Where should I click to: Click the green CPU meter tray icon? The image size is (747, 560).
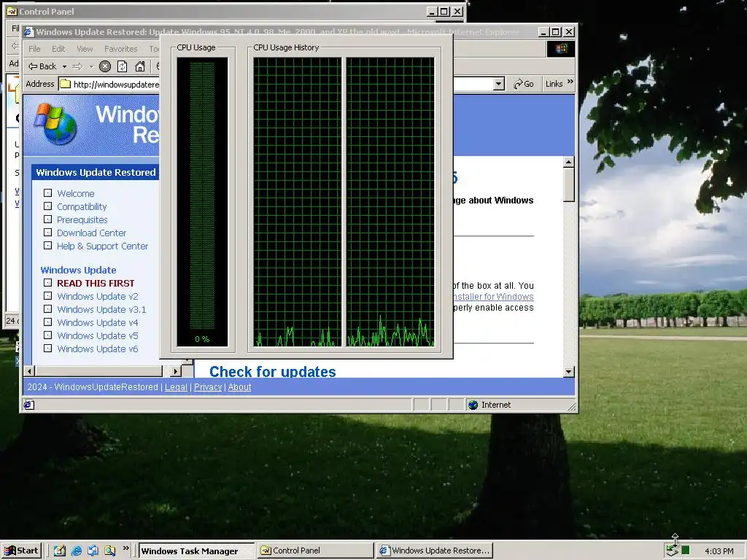[685, 551]
